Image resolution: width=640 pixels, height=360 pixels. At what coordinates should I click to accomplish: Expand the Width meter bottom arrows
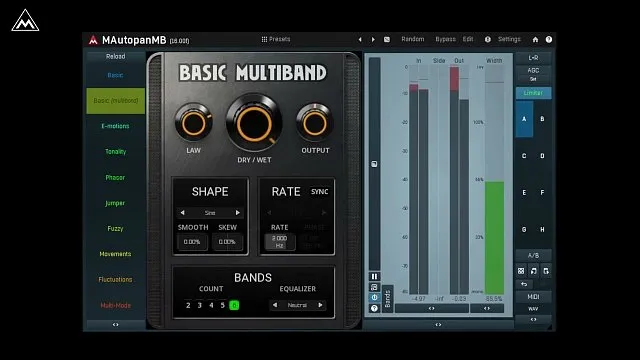(487, 309)
